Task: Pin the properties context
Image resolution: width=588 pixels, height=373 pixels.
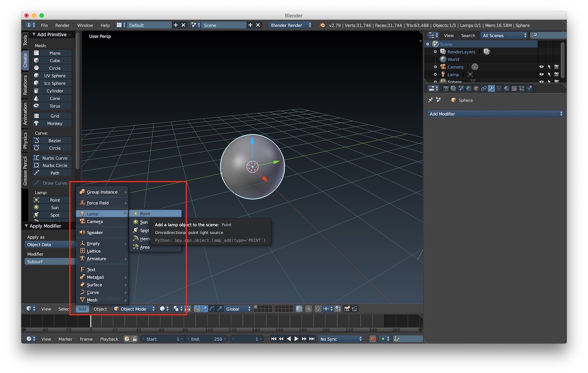Action: (430, 100)
